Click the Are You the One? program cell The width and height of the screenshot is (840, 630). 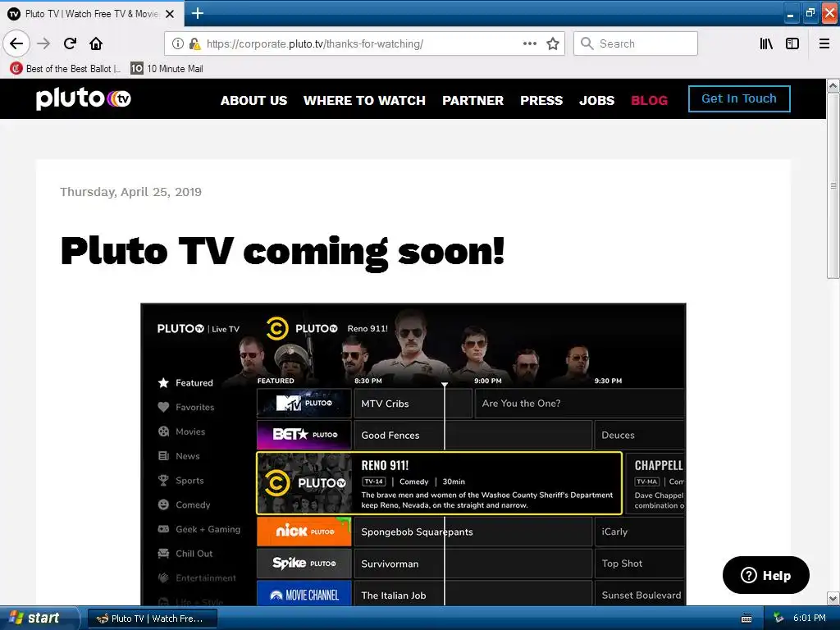click(x=580, y=404)
